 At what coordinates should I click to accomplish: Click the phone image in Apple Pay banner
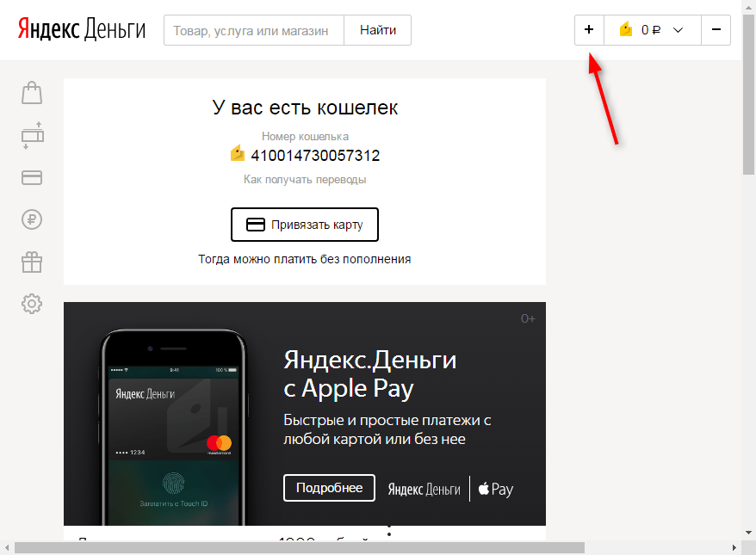pos(174,428)
